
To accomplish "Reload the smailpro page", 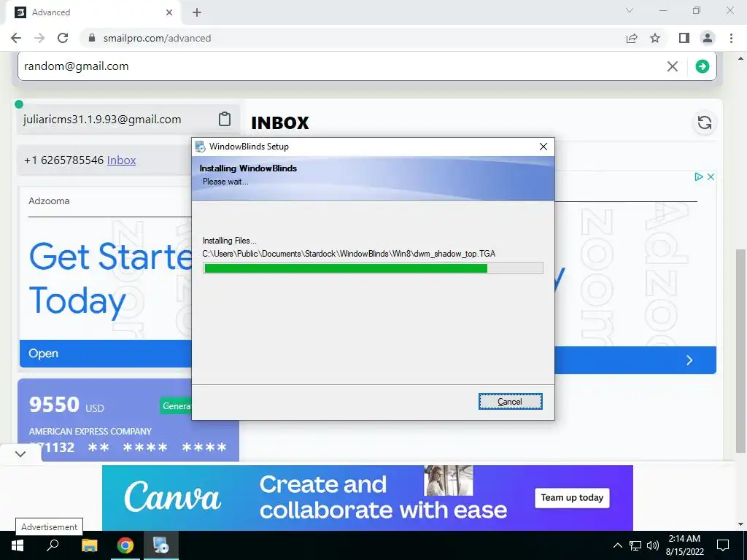I will [63, 38].
